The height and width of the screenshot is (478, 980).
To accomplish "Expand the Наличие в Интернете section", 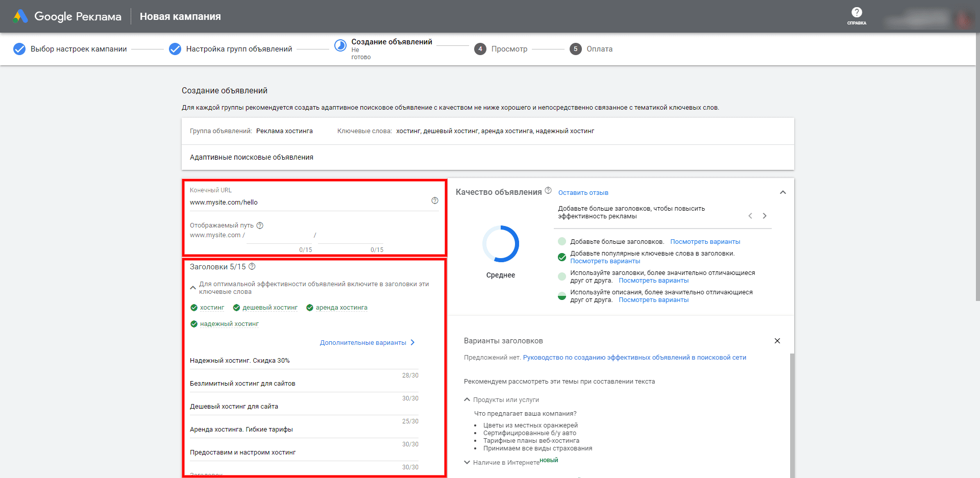I will [x=467, y=462].
